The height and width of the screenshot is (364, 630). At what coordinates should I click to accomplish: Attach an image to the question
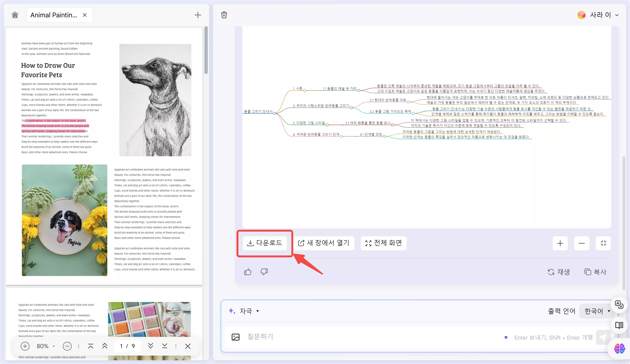coord(236,337)
